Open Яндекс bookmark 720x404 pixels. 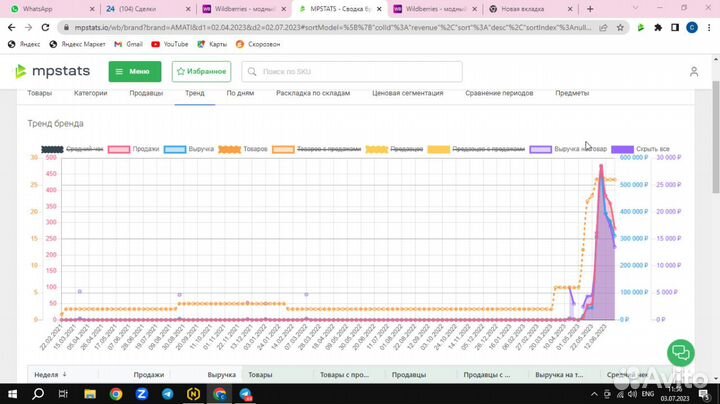pos(24,44)
